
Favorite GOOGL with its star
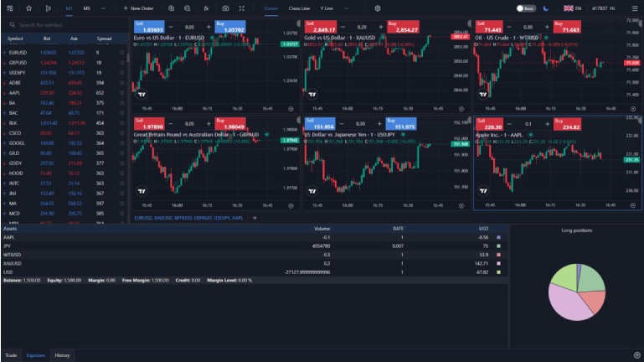pyautogui.click(x=122, y=143)
